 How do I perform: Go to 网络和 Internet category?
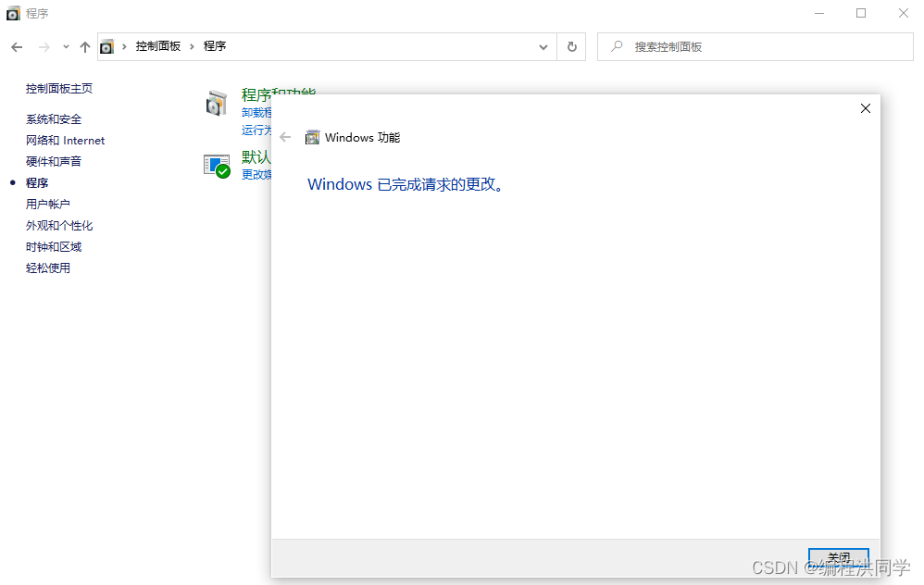(x=65, y=141)
